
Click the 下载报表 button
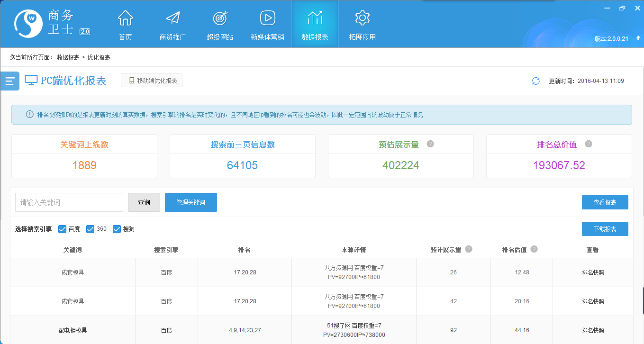(605, 229)
